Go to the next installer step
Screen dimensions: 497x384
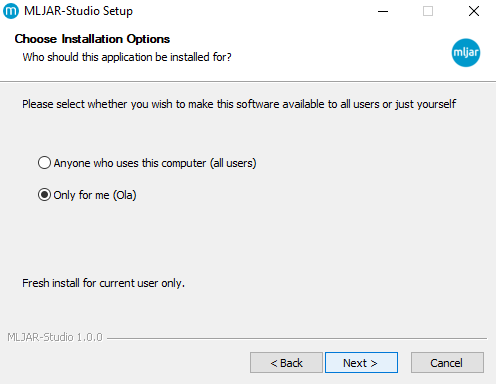(x=361, y=363)
